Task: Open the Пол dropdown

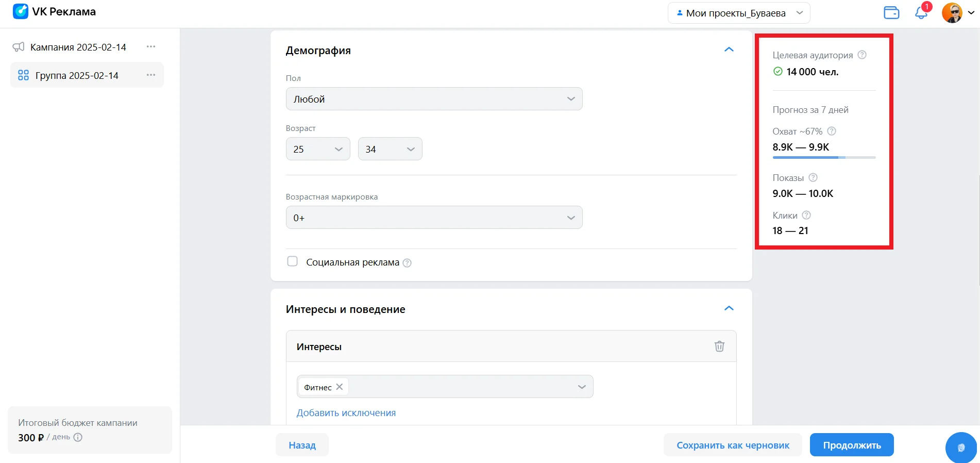Action: pos(434,99)
